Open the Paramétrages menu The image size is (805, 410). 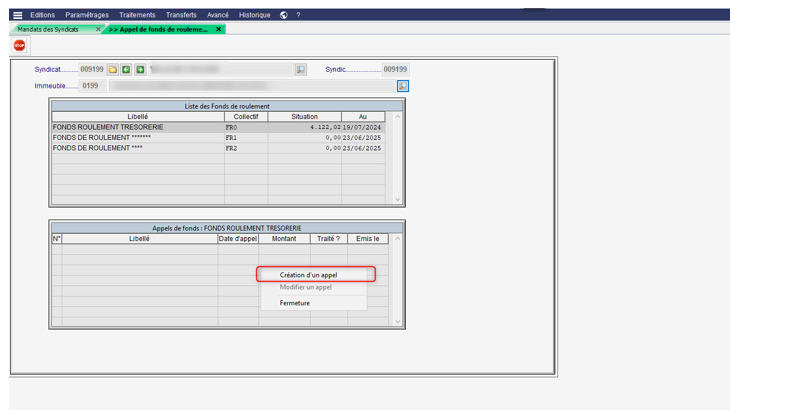pos(87,15)
